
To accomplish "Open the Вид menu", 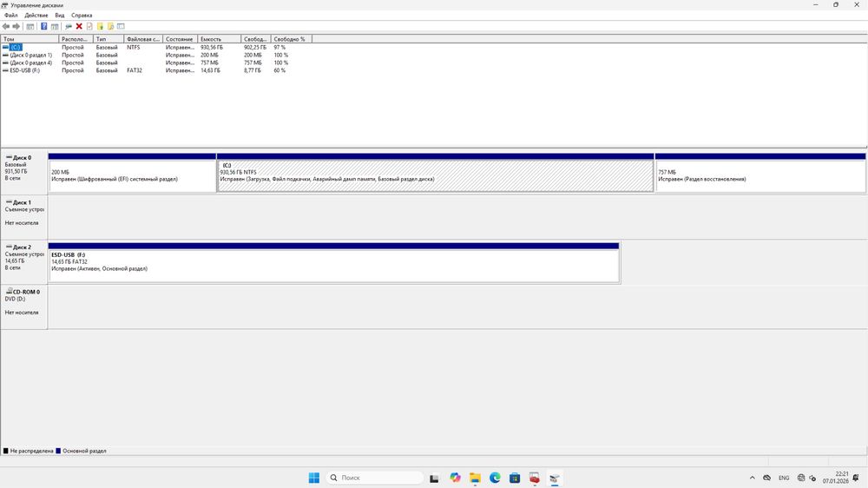I will point(60,16).
